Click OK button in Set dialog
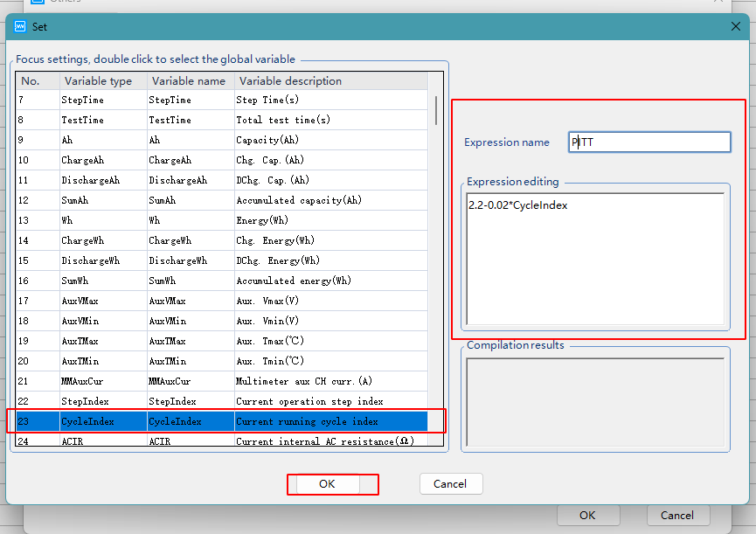The height and width of the screenshot is (534, 756). [x=327, y=483]
